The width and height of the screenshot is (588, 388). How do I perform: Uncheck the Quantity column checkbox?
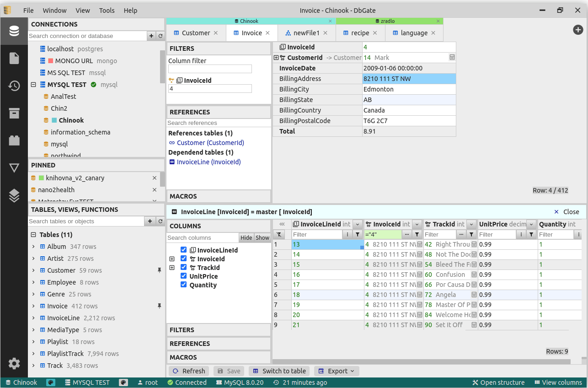pos(183,285)
